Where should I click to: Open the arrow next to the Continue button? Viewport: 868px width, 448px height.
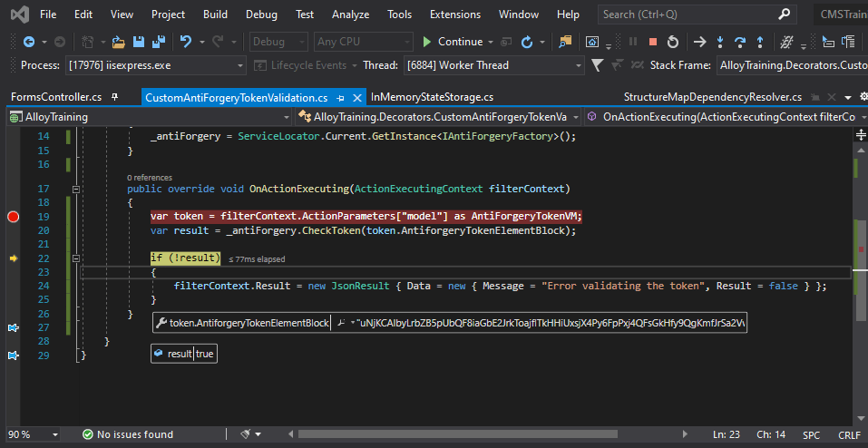(x=491, y=42)
